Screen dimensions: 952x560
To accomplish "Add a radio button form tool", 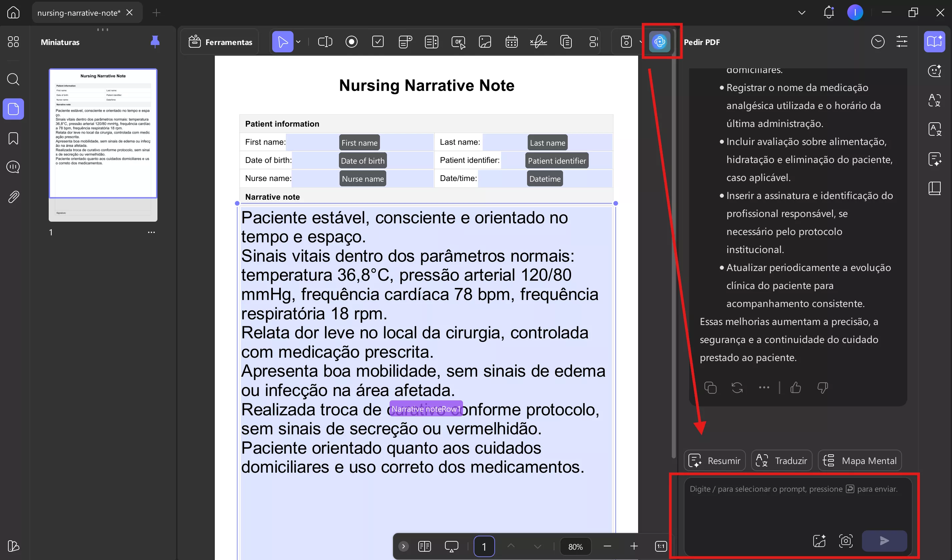I will tap(351, 42).
